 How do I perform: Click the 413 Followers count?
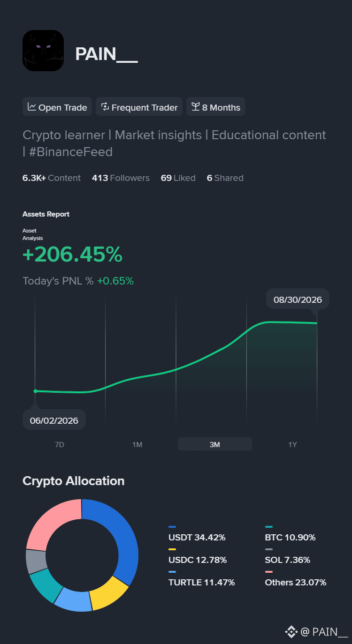121,178
